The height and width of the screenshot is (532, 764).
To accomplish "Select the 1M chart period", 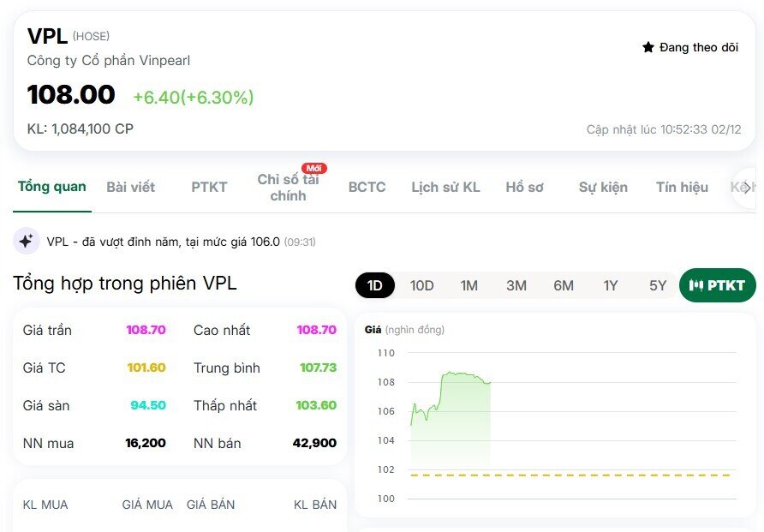I will click(x=469, y=285).
